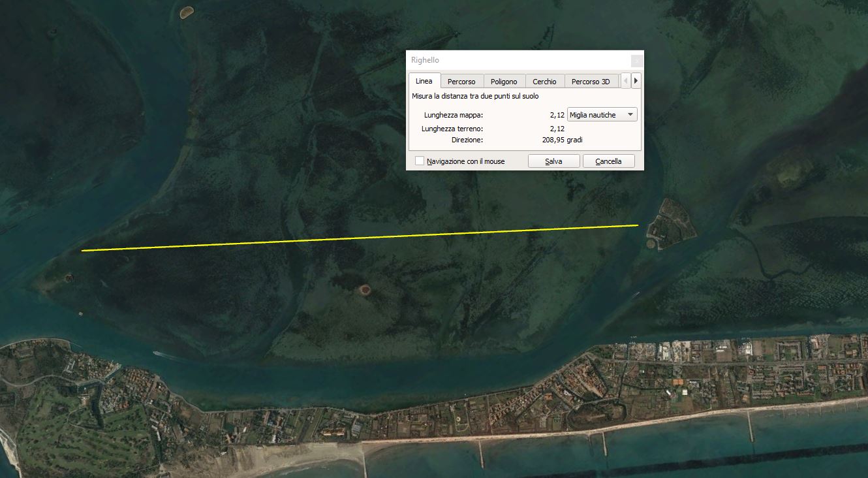Click the Misura la distanza description text
This screenshot has height=478, width=868.
(x=475, y=96)
